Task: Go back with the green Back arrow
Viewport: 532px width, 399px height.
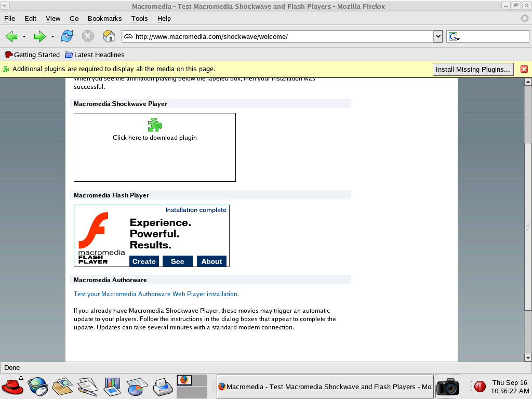Action: (x=11, y=36)
